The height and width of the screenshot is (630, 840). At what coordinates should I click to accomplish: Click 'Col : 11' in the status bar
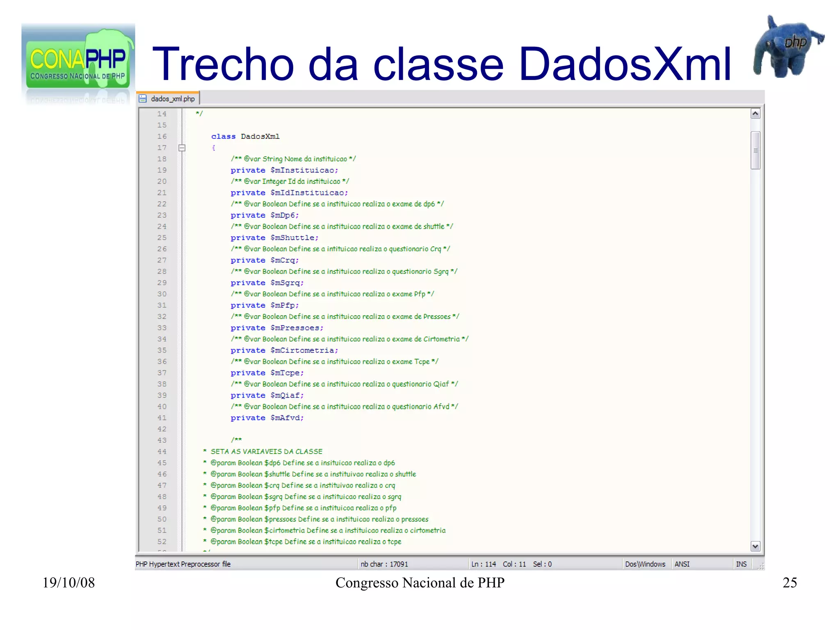514,564
